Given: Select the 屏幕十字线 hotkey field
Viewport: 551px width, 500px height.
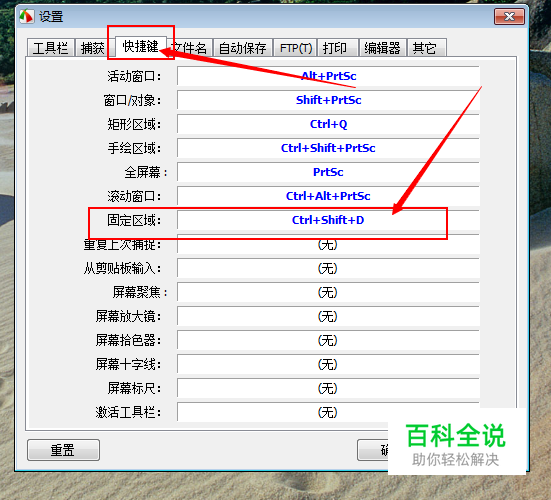Looking at the screenshot, I should point(329,364).
